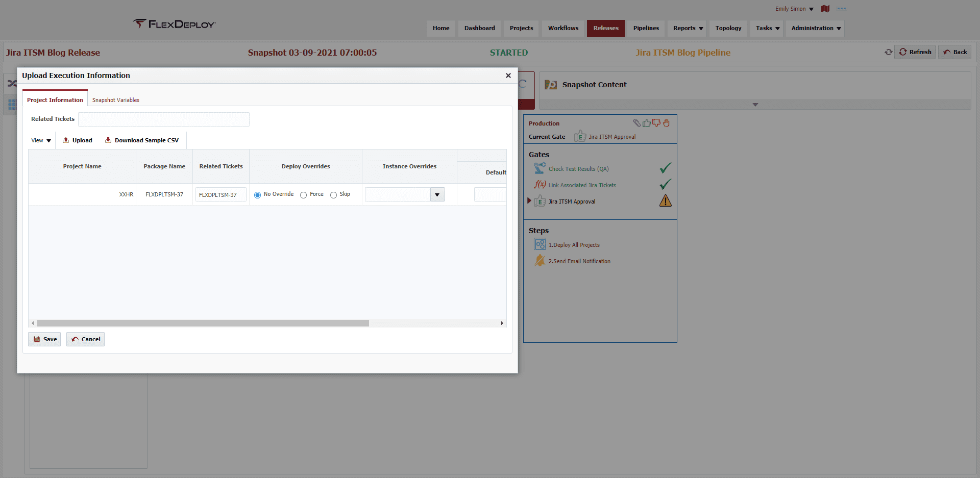Click the Related Tickets cell field FLXDPLTSM-37
Viewport: 980px width, 478px height.
[220, 194]
